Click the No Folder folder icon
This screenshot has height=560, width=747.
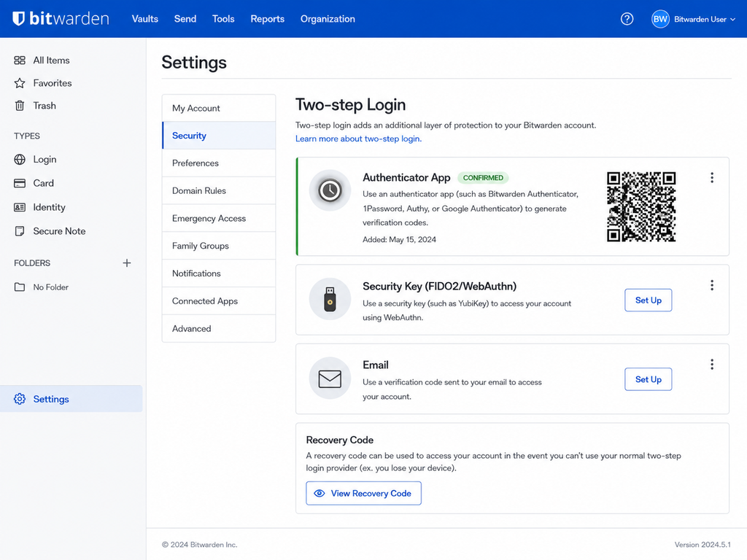point(20,287)
